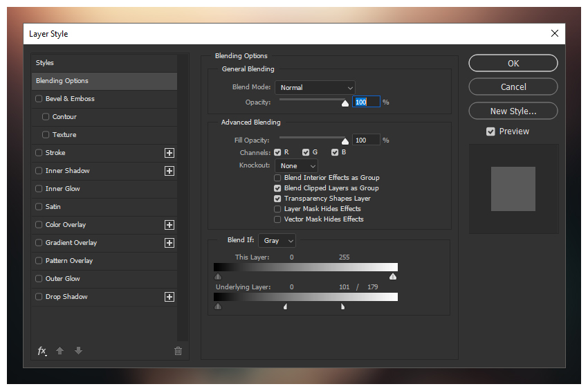Image resolution: width=588 pixels, height=391 pixels.
Task: Click the This Layer gradient bar
Action: click(x=306, y=267)
